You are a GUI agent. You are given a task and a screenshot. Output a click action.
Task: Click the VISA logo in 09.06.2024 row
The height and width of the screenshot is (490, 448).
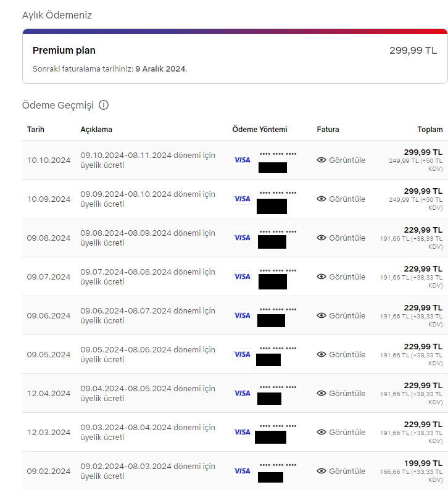tap(242, 315)
